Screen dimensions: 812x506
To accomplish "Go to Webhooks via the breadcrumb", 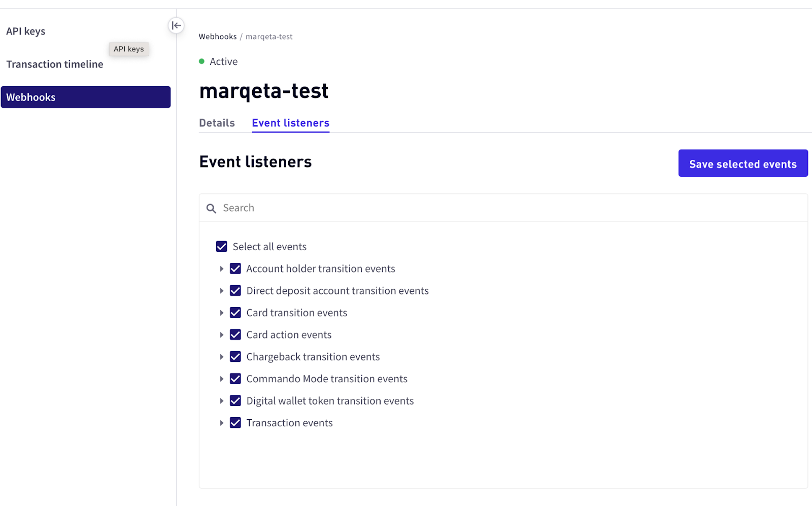I will click(x=218, y=37).
